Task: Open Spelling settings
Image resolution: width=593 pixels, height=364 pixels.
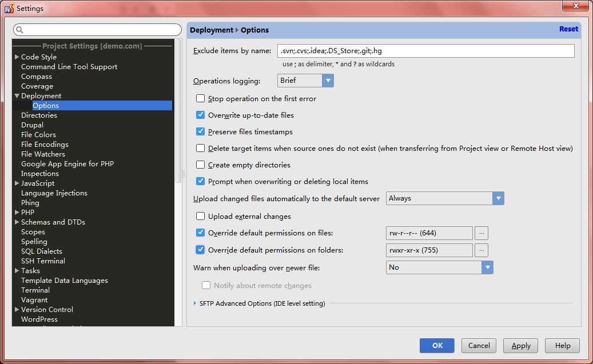Action: click(34, 242)
